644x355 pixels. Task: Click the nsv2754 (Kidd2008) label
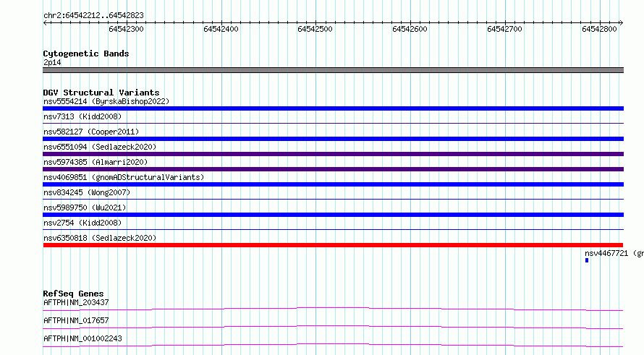click(x=82, y=223)
